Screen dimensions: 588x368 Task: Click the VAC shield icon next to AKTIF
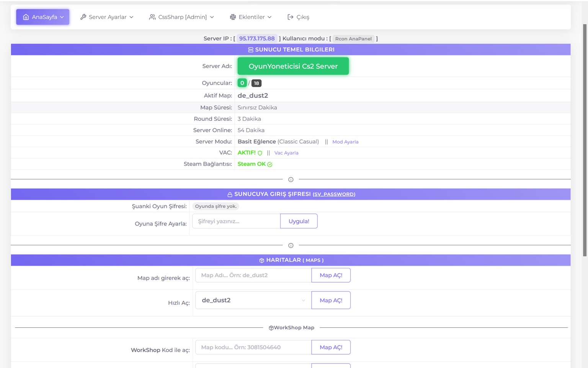click(260, 153)
